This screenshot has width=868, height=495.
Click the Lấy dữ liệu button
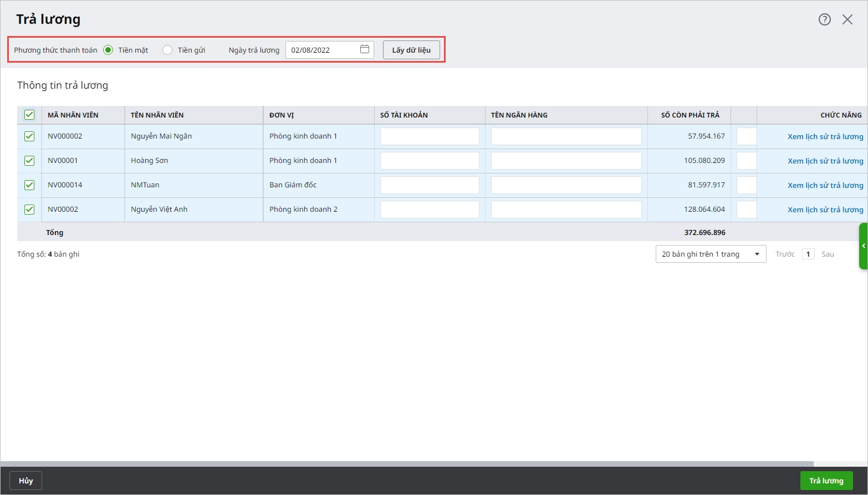pos(411,50)
